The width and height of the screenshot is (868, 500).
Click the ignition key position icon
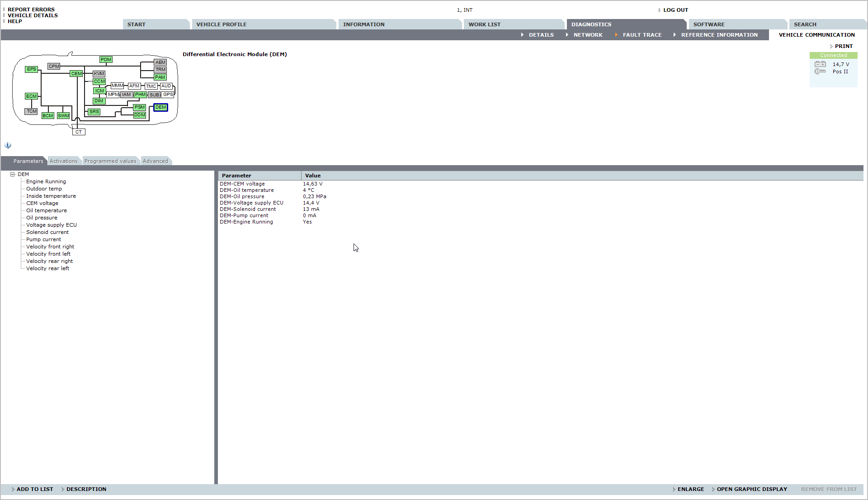coord(820,71)
